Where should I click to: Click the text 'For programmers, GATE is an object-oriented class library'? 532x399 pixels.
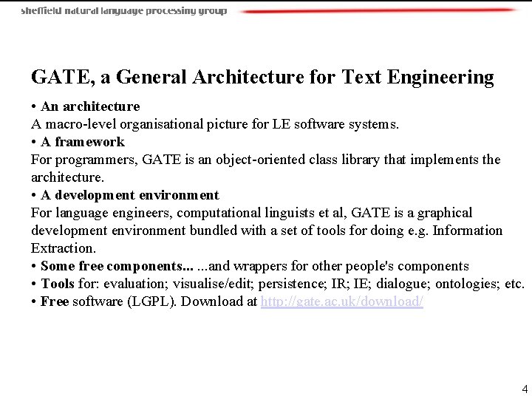click(x=205, y=160)
